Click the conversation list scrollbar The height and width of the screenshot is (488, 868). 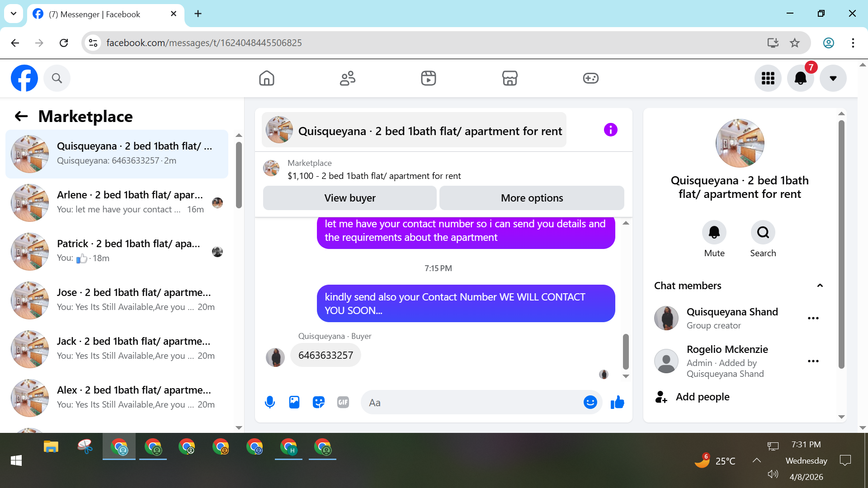click(239, 175)
